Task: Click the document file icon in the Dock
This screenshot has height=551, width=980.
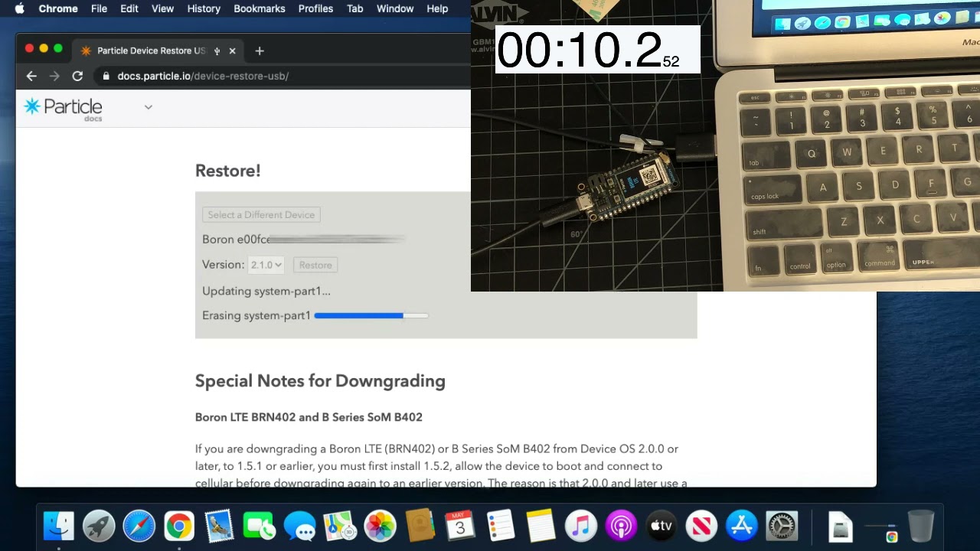Action: (x=841, y=527)
